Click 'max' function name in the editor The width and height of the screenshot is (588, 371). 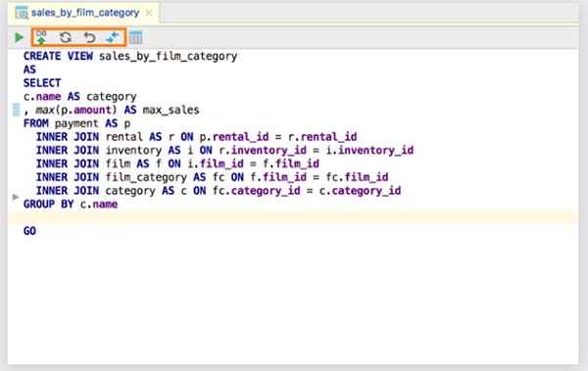tap(45, 111)
